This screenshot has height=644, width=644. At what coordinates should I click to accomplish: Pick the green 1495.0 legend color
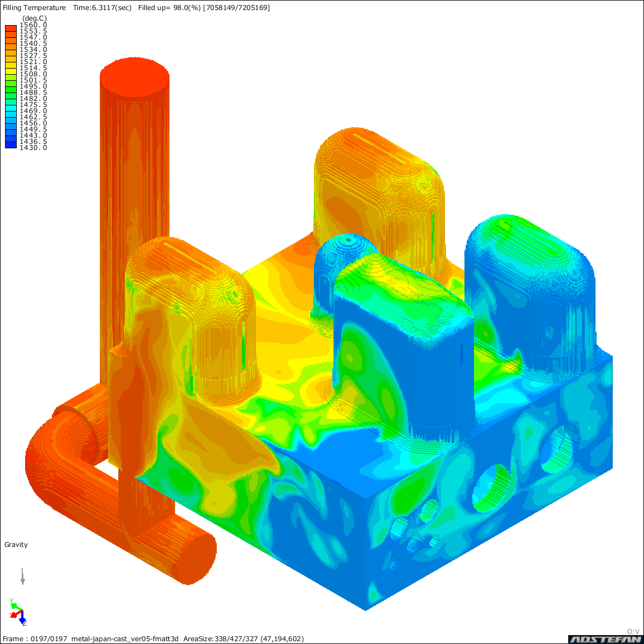point(11,86)
